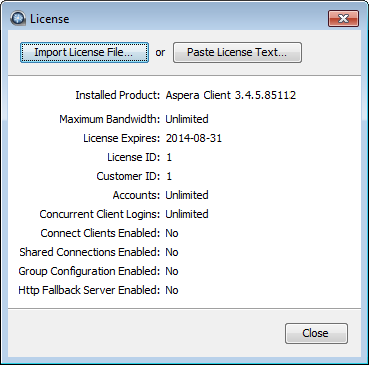Click the License title text
This screenshot has width=369, height=365.
coord(50,19)
